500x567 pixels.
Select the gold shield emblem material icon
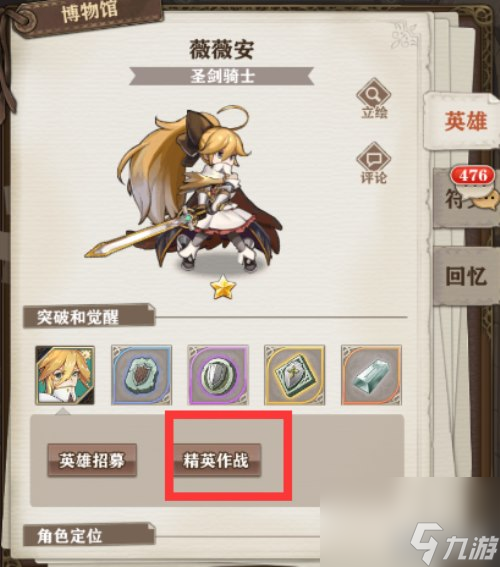(x=295, y=375)
